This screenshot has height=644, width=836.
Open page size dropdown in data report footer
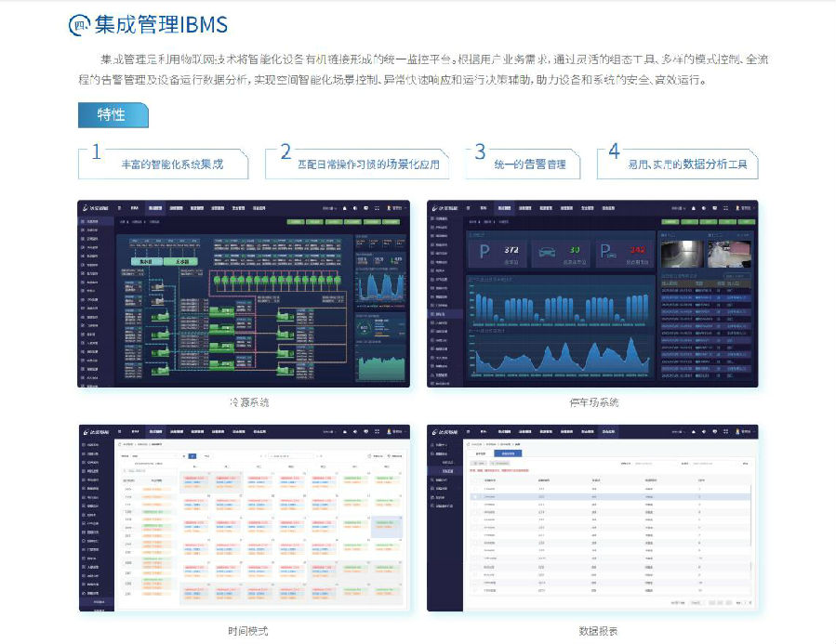696,603
